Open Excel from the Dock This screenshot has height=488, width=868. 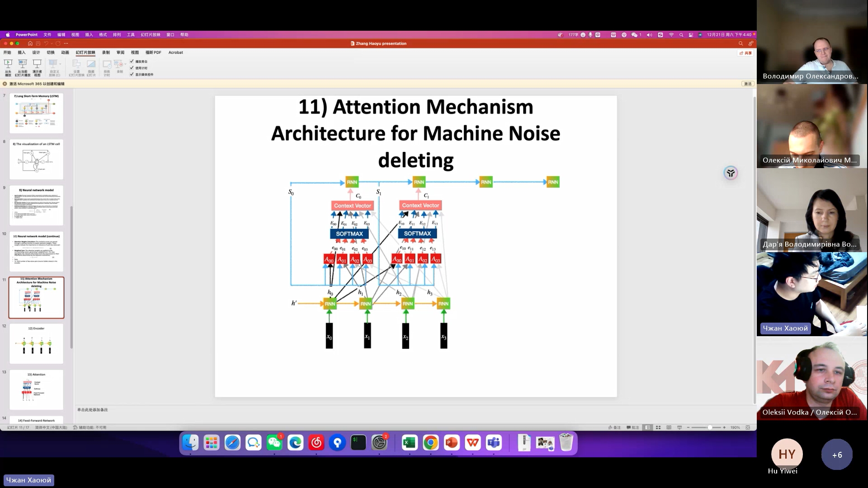409,443
